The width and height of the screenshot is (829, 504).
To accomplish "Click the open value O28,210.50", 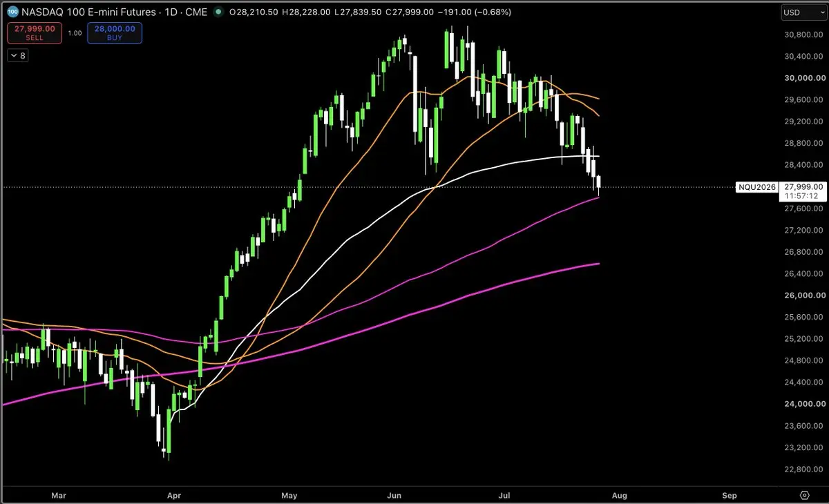I will pos(254,12).
